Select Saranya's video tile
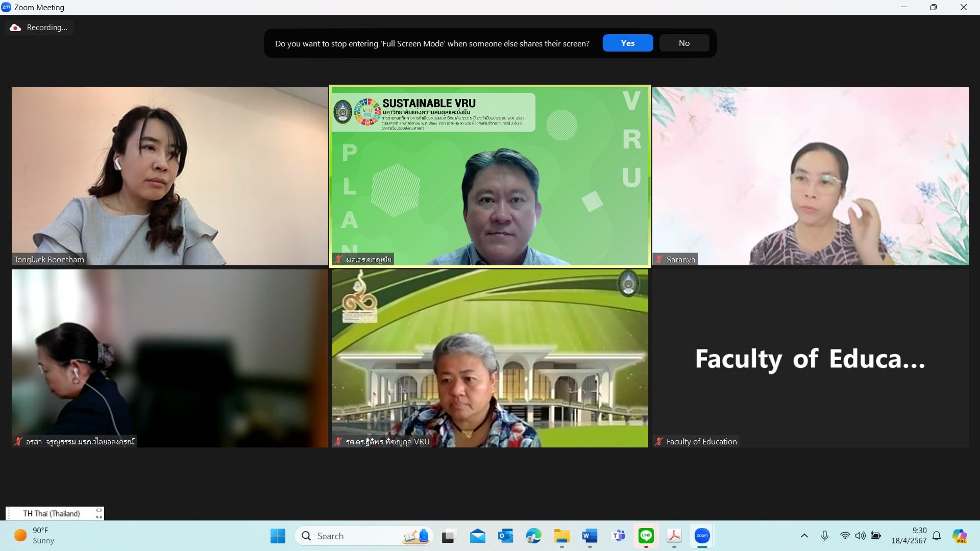The height and width of the screenshot is (551, 980). 810,176
